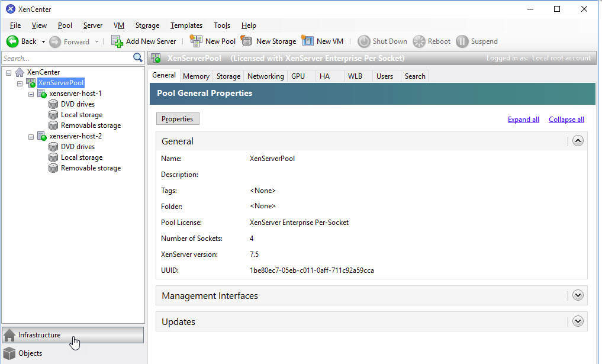Click the pool icon in the header bar

156,58
